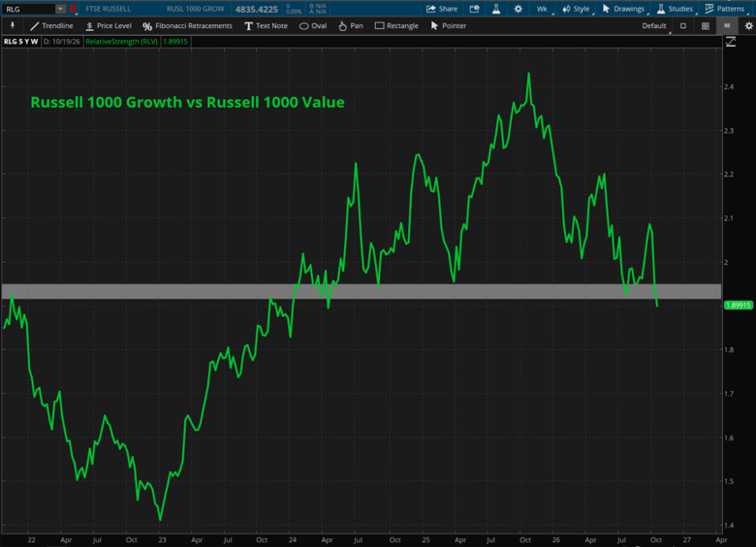Select the Russell 1000 Growth vs Value text note

pyautogui.click(x=188, y=102)
